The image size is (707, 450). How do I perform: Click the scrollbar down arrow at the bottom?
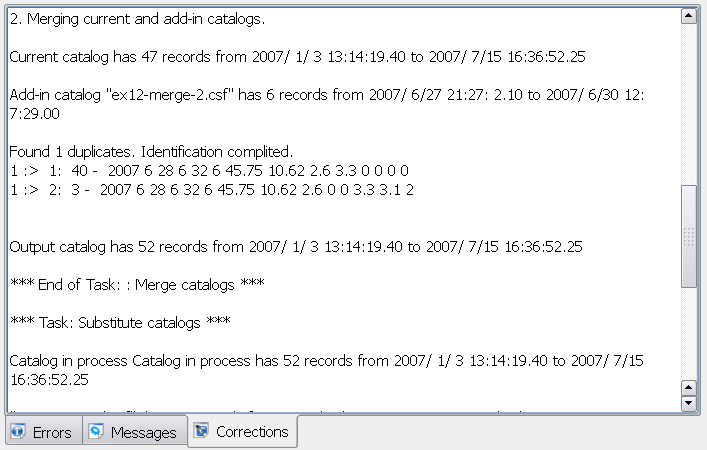(x=689, y=403)
